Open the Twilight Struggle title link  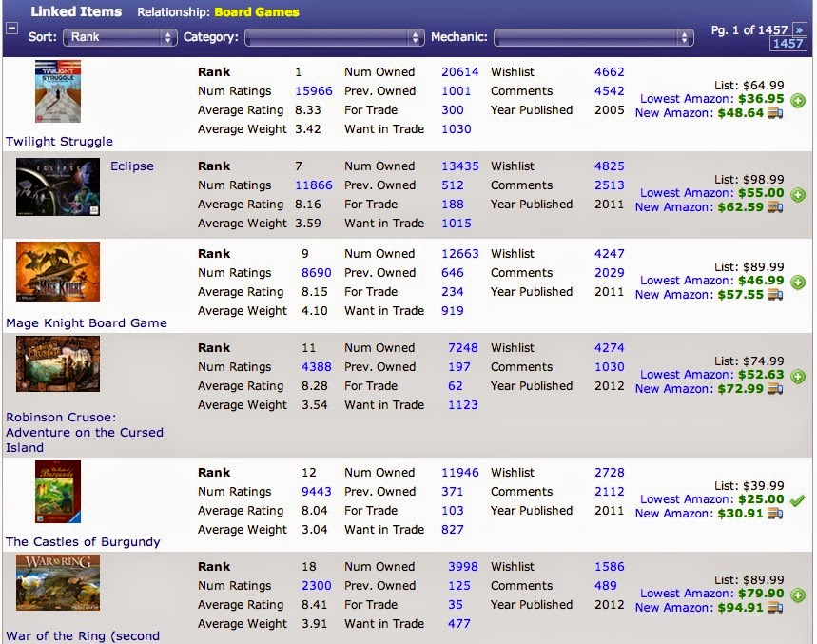(59, 141)
